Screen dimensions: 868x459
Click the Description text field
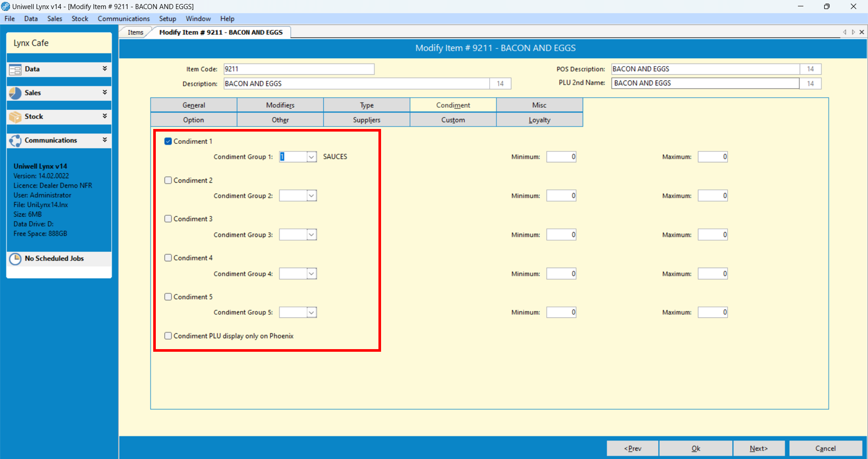click(x=357, y=84)
